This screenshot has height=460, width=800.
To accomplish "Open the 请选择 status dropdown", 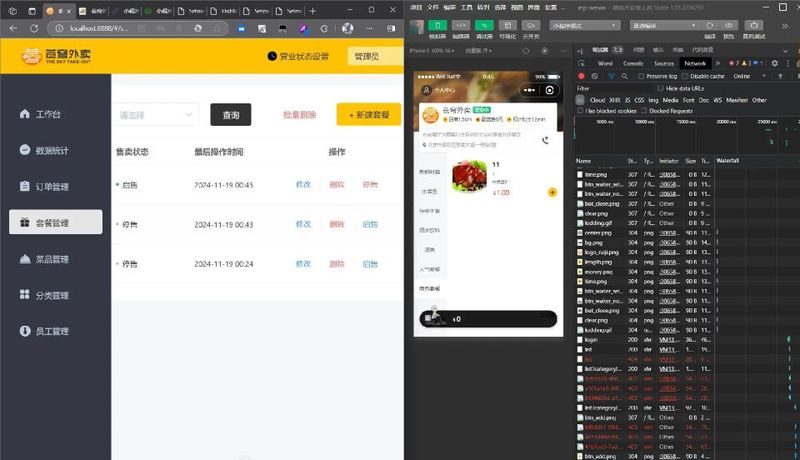I will pos(155,115).
